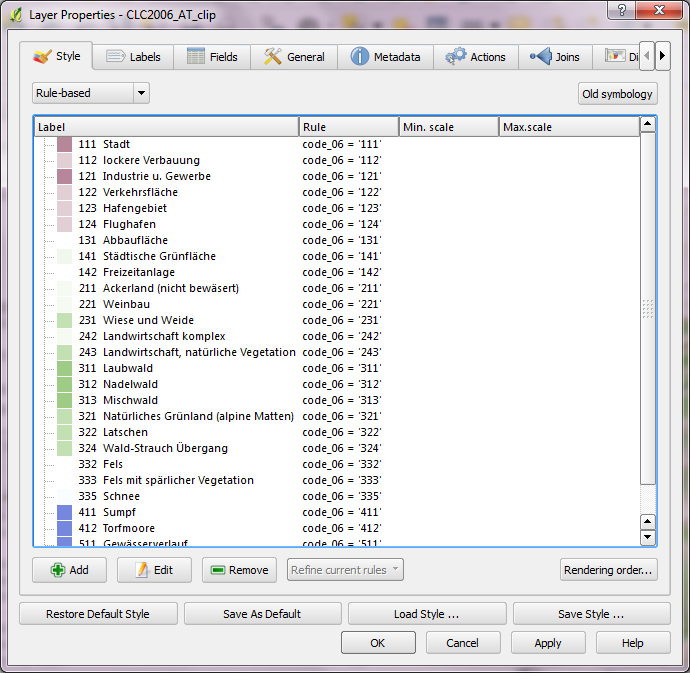Click the window Help question mark icon
Screen dimensions: 690x673
coord(622,10)
